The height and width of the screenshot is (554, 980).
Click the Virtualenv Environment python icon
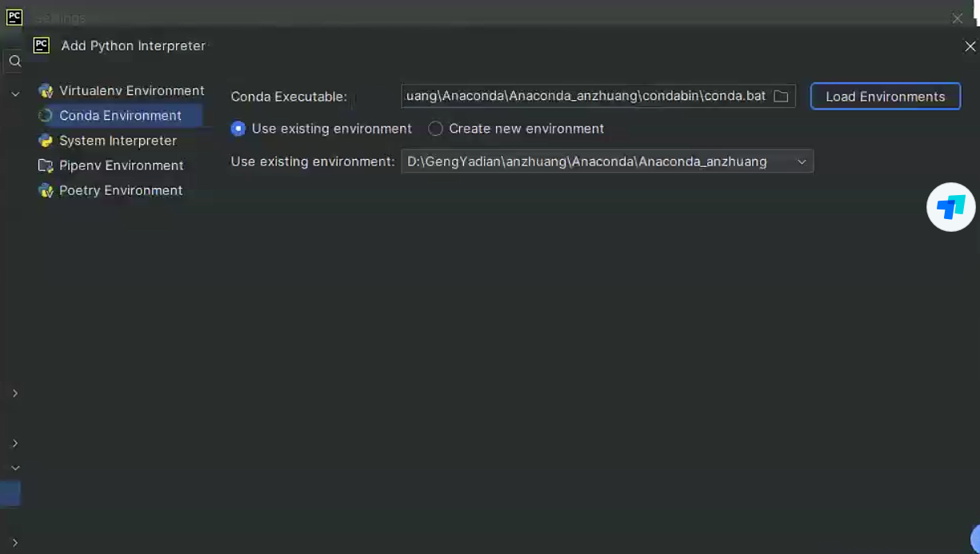[46, 91]
